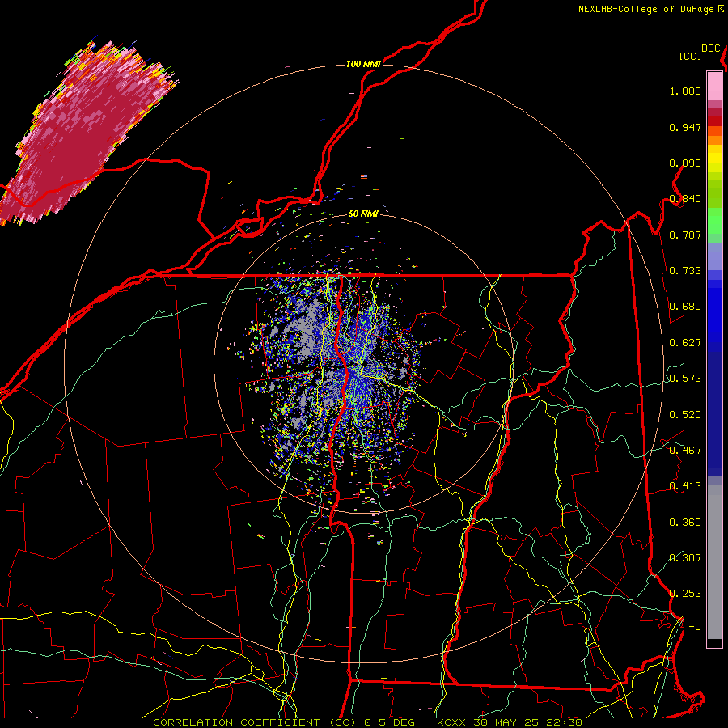
Task: Click the KCXX station identifier
Action: point(451,722)
